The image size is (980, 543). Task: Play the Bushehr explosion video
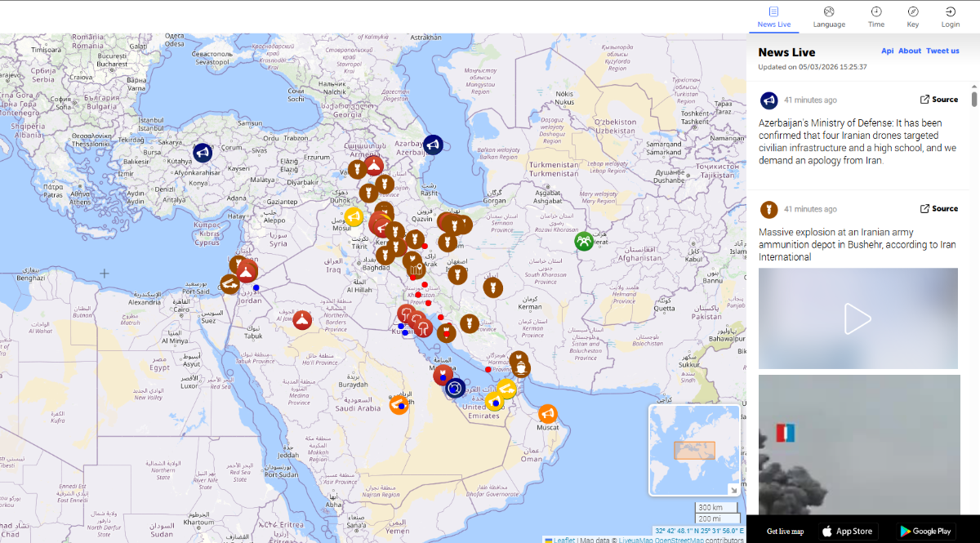click(x=857, y=318)
